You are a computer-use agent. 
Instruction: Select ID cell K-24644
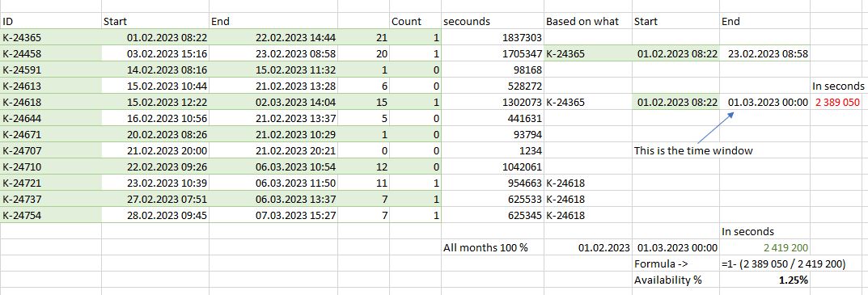pyautogui.click(x=51, y=118)
